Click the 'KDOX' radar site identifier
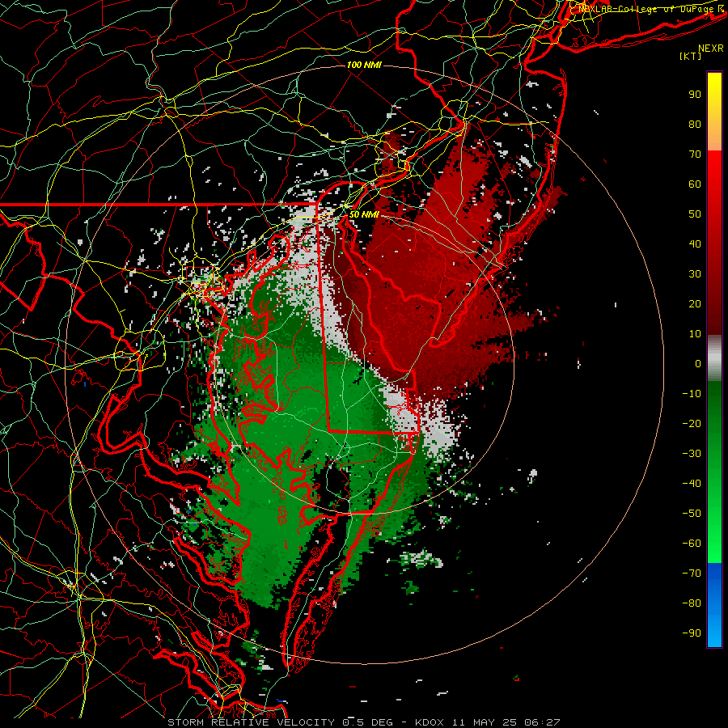 430,722
